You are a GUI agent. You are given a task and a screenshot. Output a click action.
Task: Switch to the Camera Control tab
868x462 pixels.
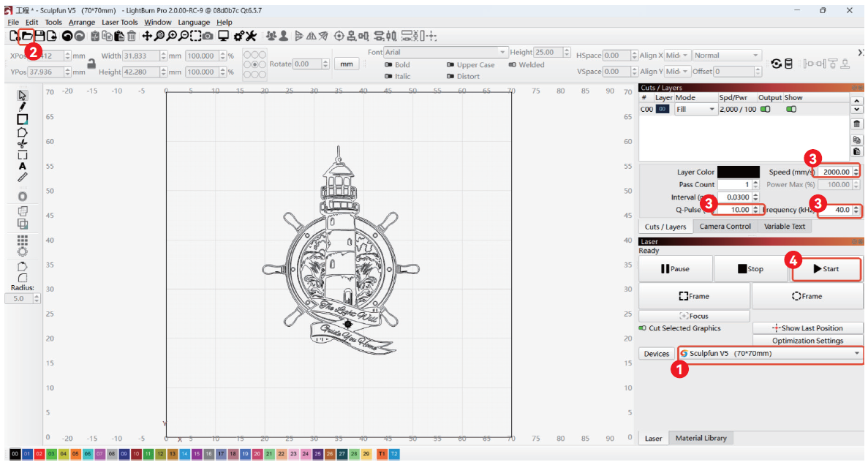tap(725, 227)
